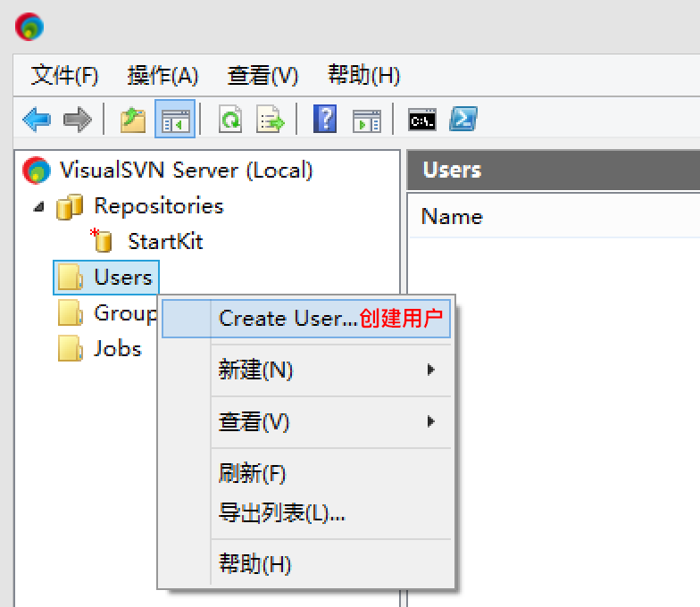This screenshot has width=700, height=607.
Task: Click the green Refresh toolbar icon
Action: [x=230, y=120]
